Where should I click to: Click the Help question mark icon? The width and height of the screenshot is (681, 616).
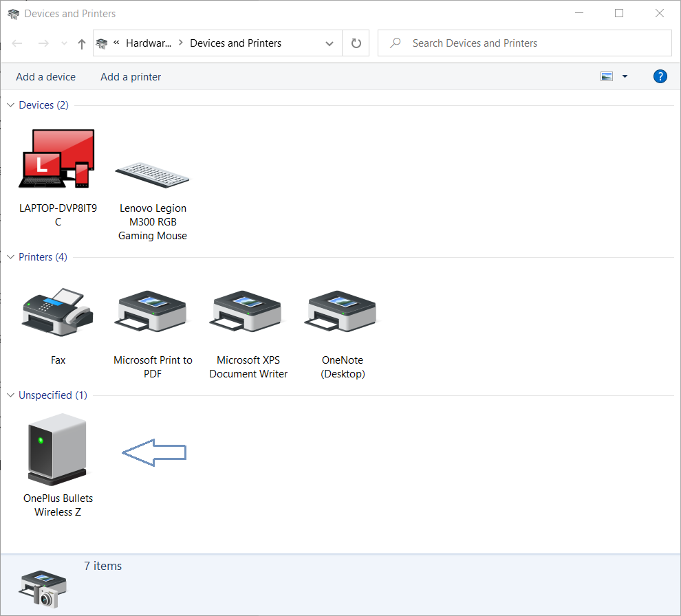(x=660, y=76)
